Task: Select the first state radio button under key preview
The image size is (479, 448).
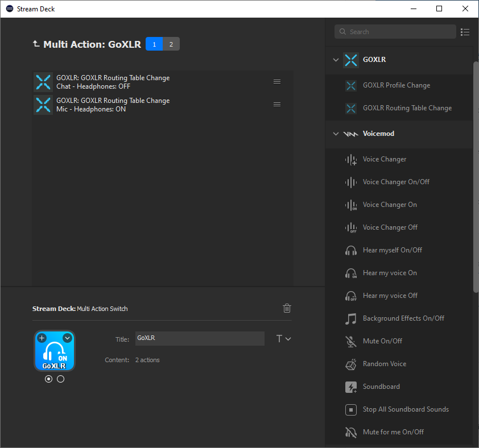Action: pyautogui.click(x=48, y=379)
